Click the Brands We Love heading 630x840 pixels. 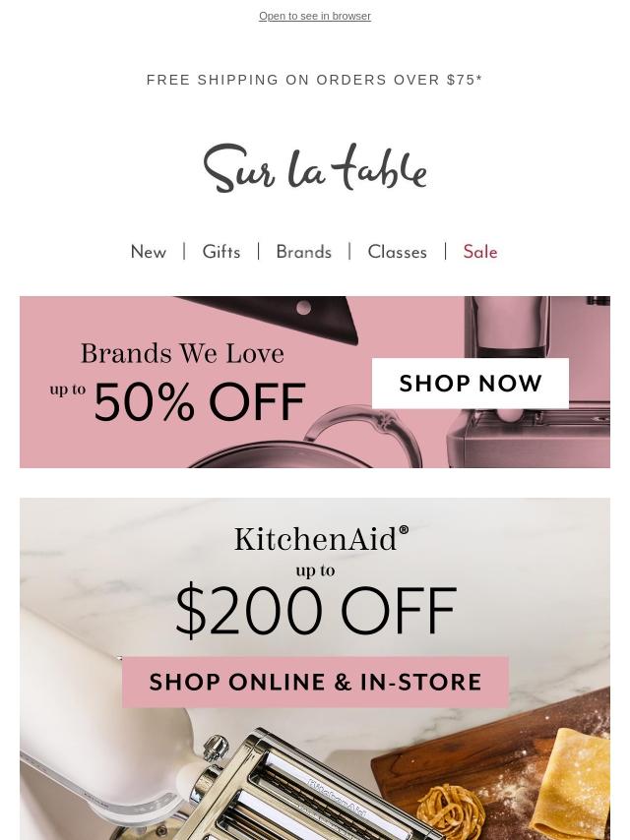point(182,353)
